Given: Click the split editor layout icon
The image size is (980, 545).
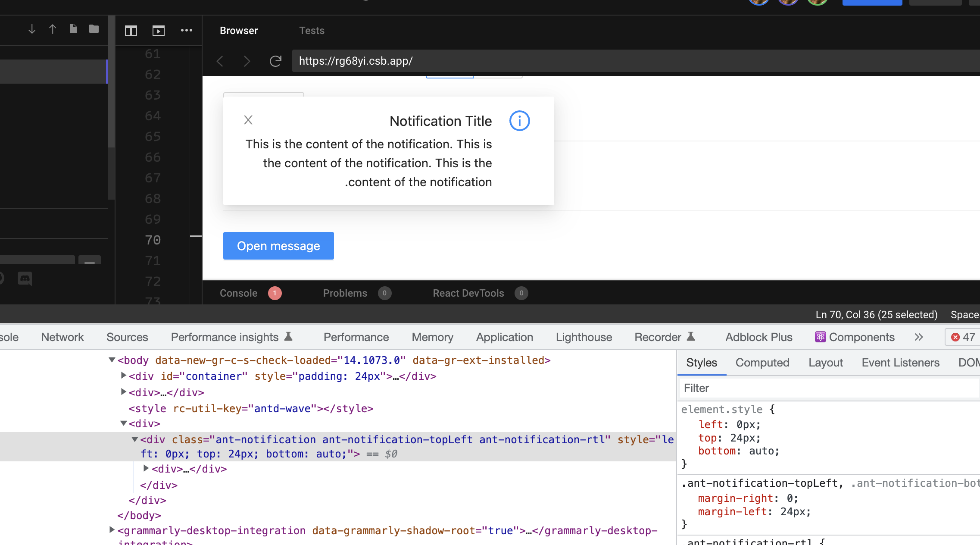Looking at the screenshot, I should (x=131, y=31).
